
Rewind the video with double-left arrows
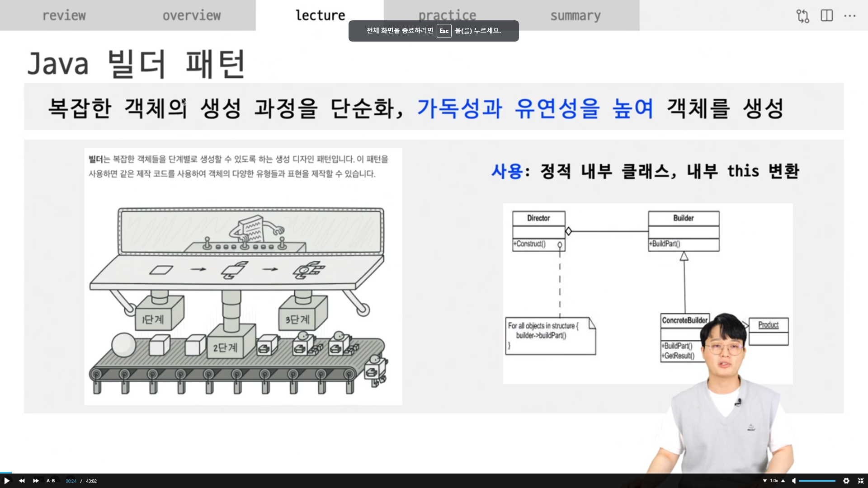22,481
